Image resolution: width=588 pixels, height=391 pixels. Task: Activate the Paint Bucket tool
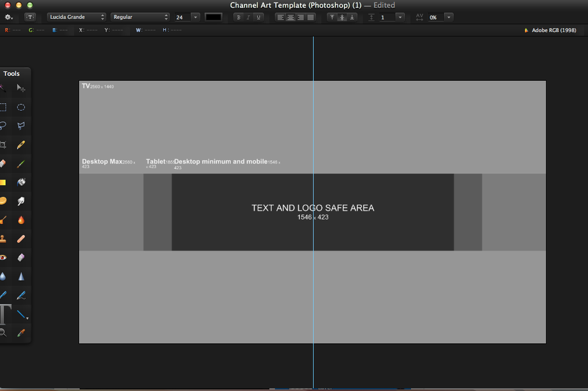(x=21, y=183)
